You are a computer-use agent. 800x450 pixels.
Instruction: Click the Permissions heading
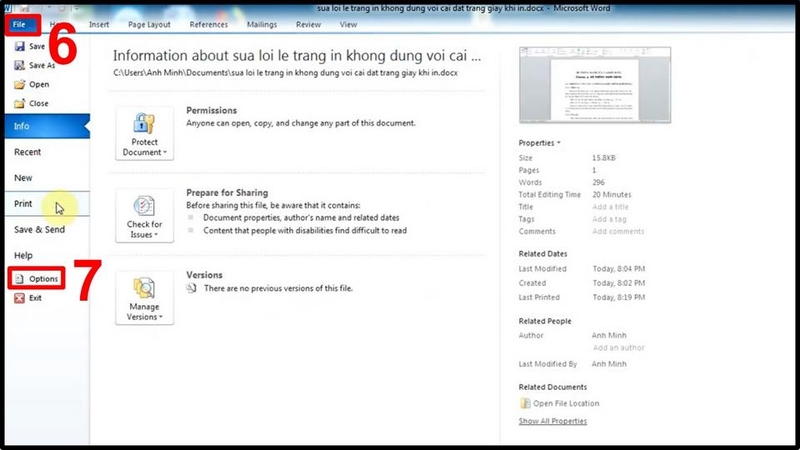click(211, 110)
